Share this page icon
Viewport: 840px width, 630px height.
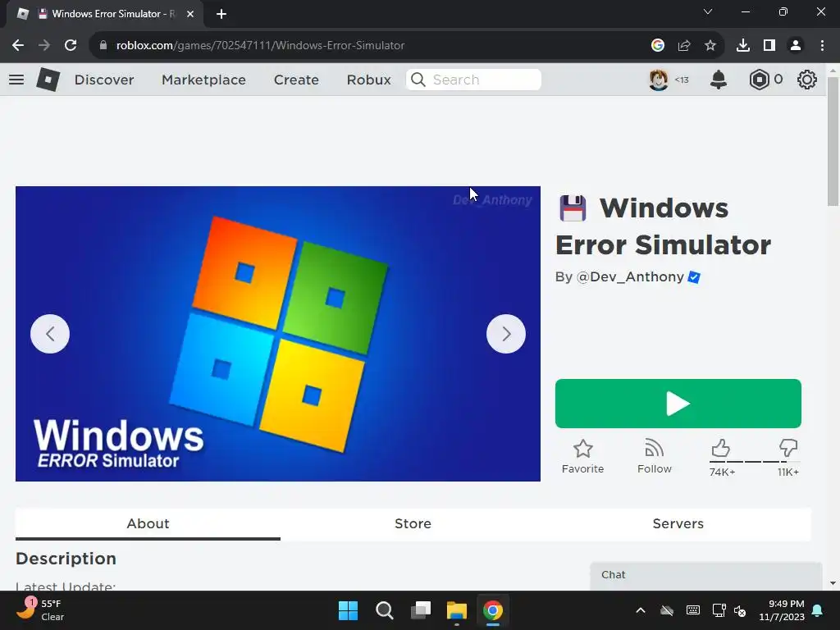pos(684,46)
